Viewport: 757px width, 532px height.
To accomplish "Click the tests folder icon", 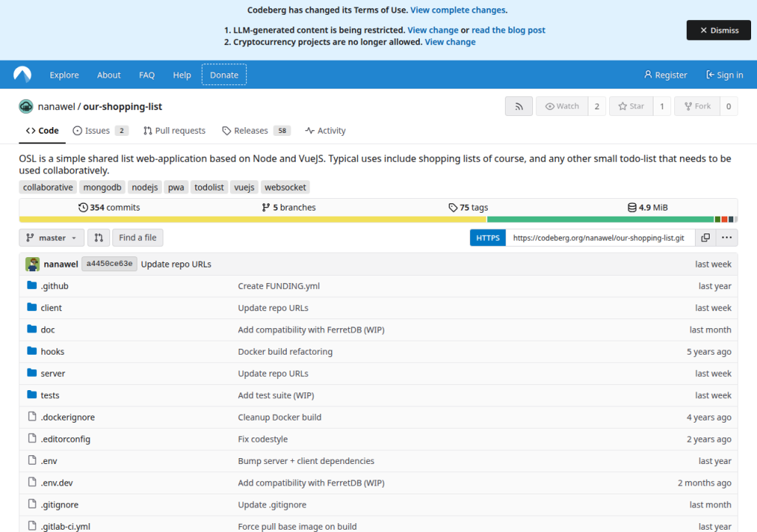I will coord(32,395).
